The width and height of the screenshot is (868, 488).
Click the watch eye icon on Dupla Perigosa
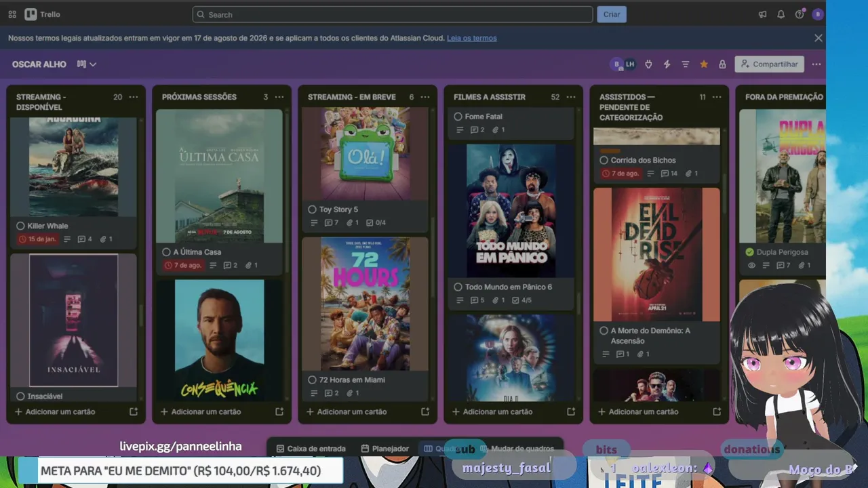(x=751, y=265)
